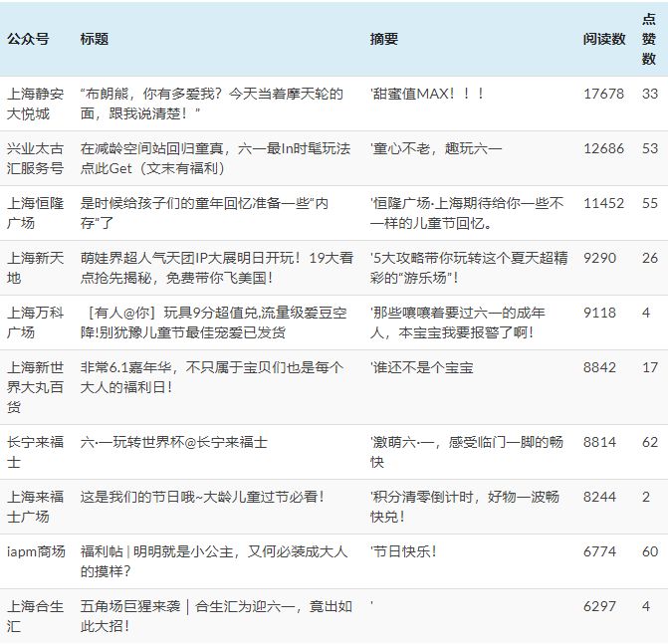Click like count 55 for 上海恒隆广场

point(650,203)
